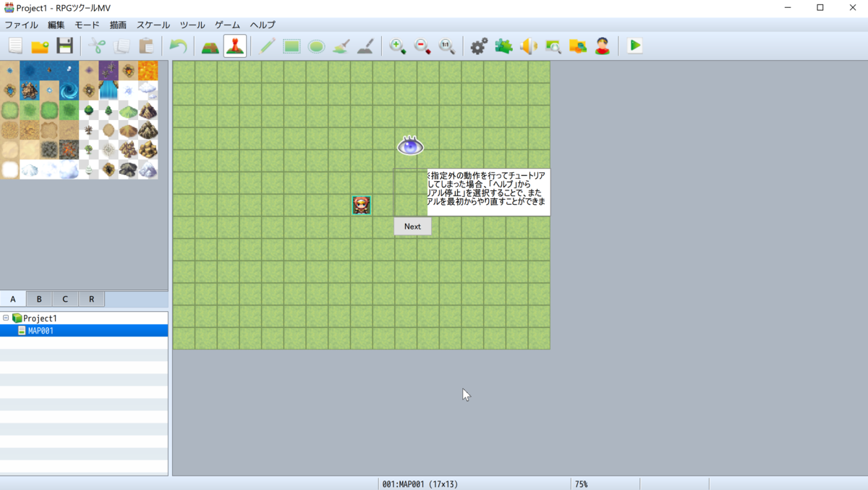Viewport: 868px width, 490px height.
Task: Pick the green hill tile
Action: 128,110
